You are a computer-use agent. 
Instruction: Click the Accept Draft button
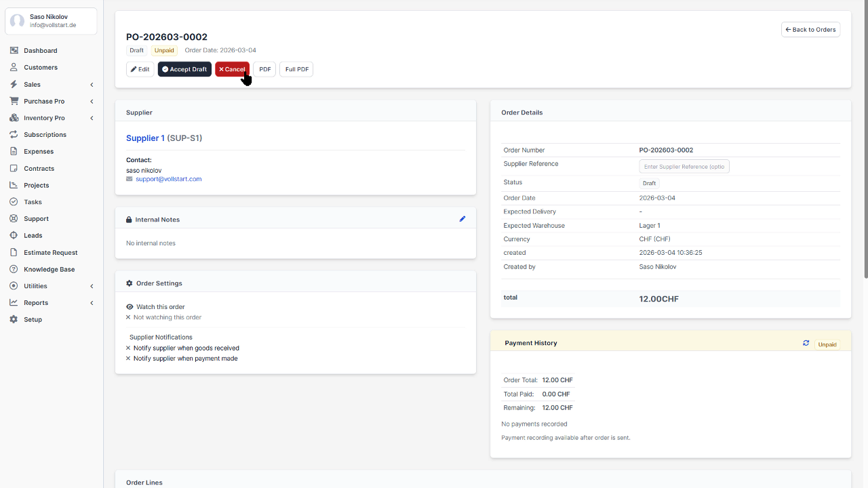pyautogui.click(x=184, y=69)
